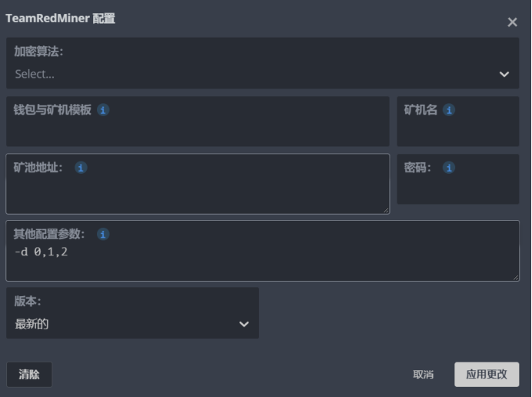
Task: Click the info icon beside 钱包与矿机模板
Action: coord(103,110)
